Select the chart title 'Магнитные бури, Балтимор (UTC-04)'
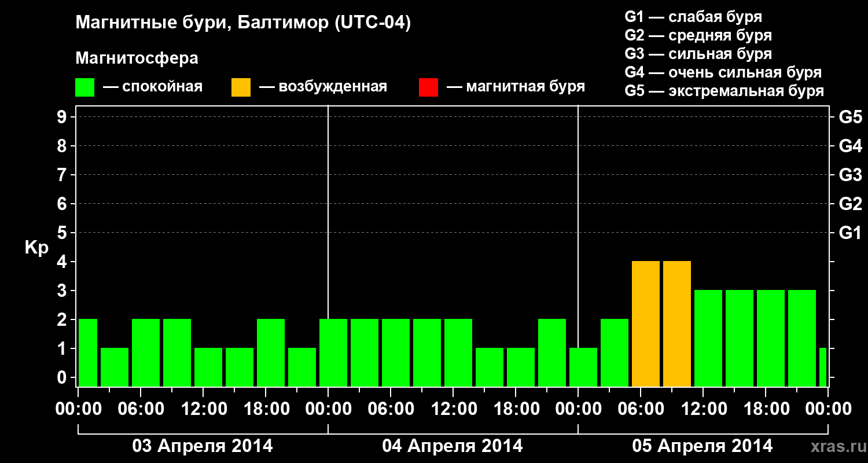The width and height of the screenshot is (868, 463). (x=243, y=23)
